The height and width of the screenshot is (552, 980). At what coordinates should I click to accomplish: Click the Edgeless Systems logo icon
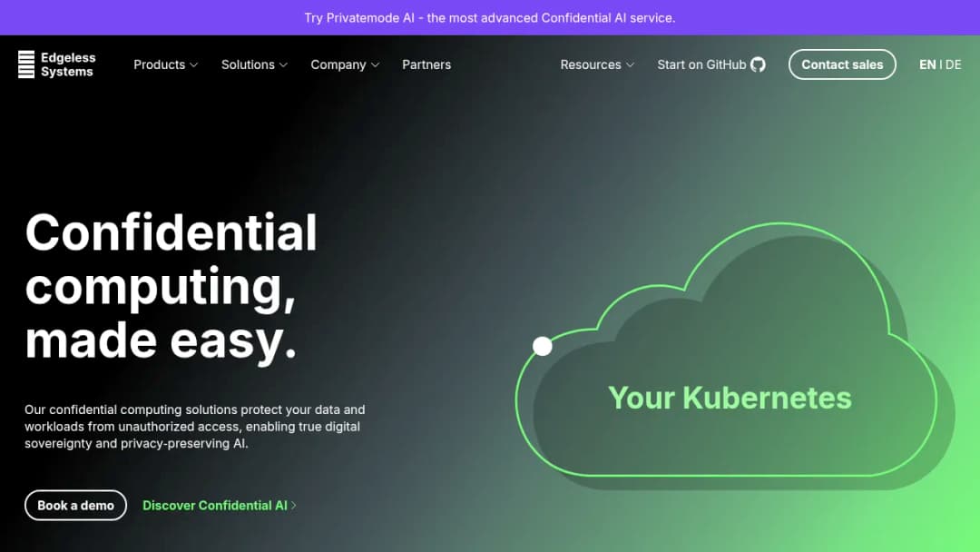click(26, 64)
